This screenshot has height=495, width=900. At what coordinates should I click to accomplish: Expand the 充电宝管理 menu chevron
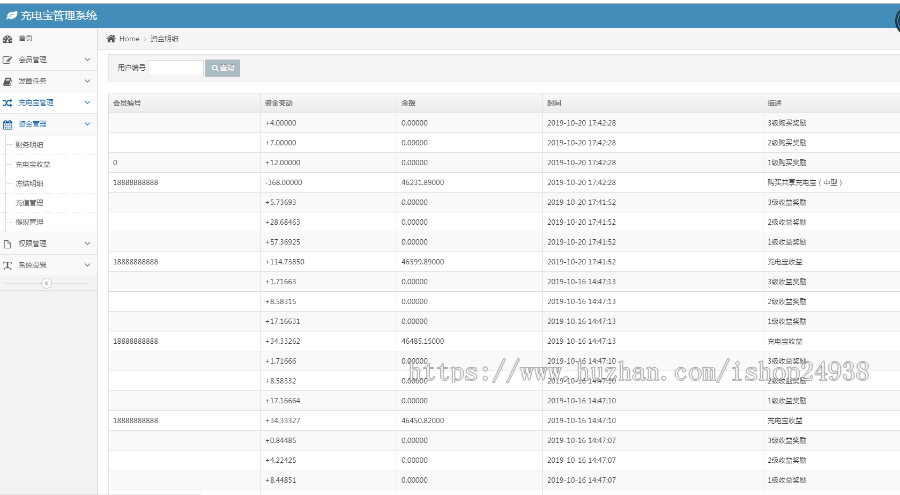click(87, 102)
